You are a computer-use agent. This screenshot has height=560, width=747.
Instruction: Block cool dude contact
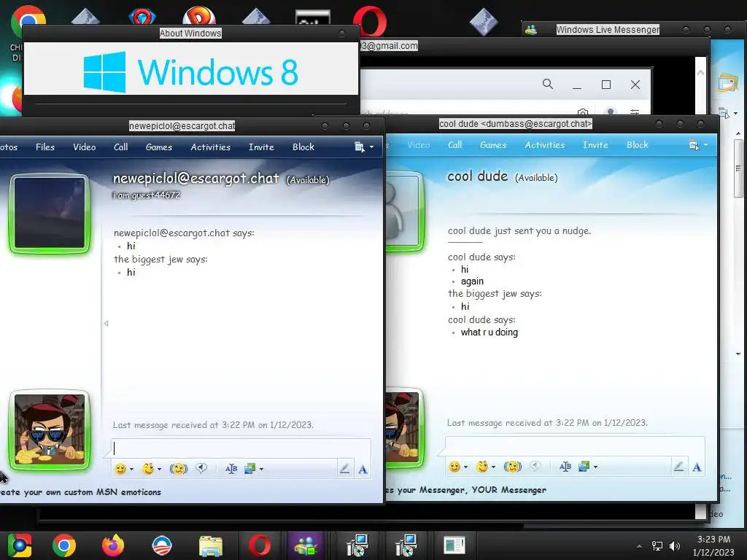(637, 145)
